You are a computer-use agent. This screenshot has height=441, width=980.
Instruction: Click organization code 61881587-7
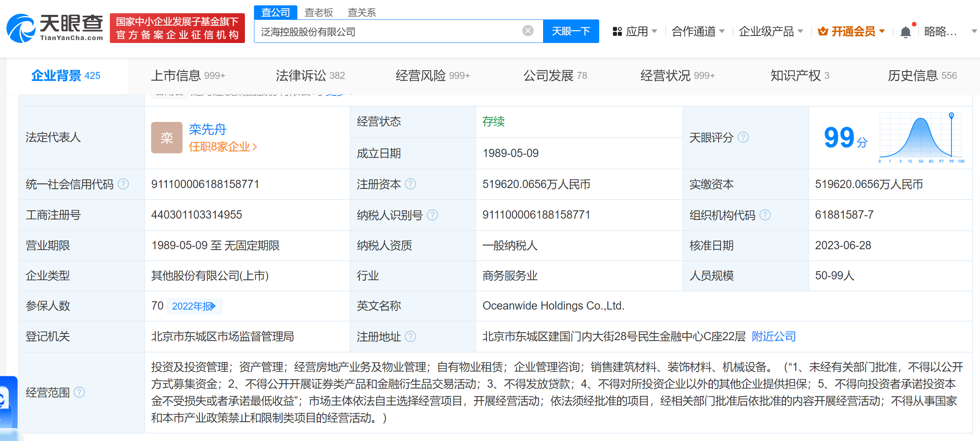(x=844, y=215)
